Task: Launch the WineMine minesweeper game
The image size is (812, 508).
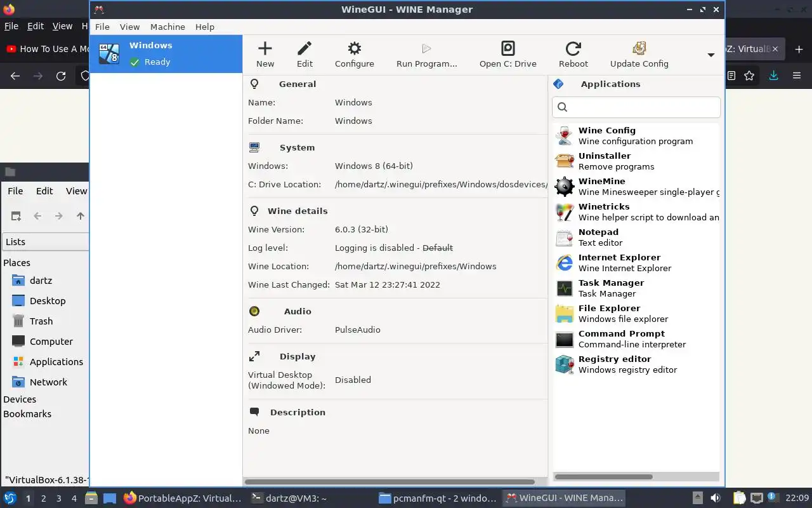Action: (637, 186)
